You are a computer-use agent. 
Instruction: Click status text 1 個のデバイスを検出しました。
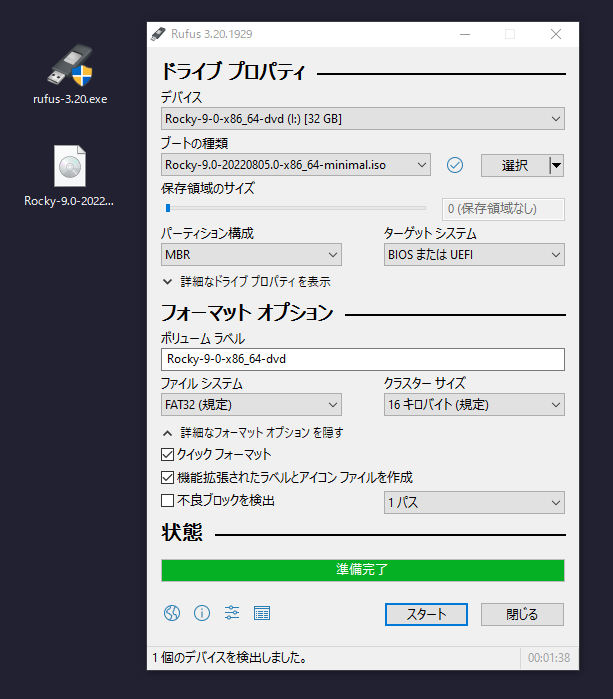(x=229, y=658)
